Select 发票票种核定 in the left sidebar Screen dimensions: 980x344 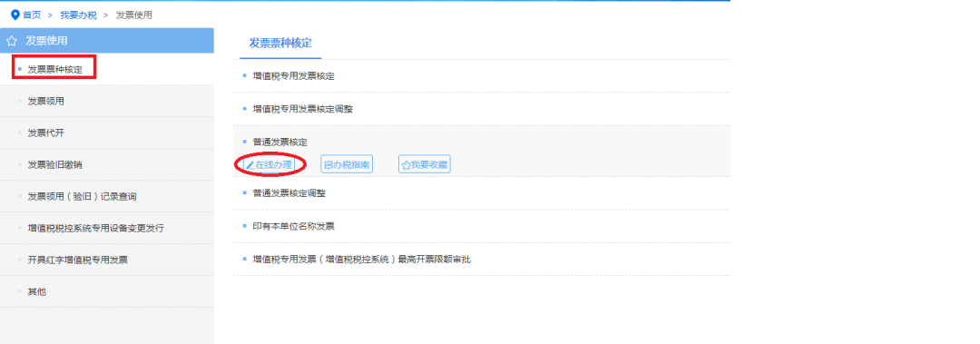point(55,69)
